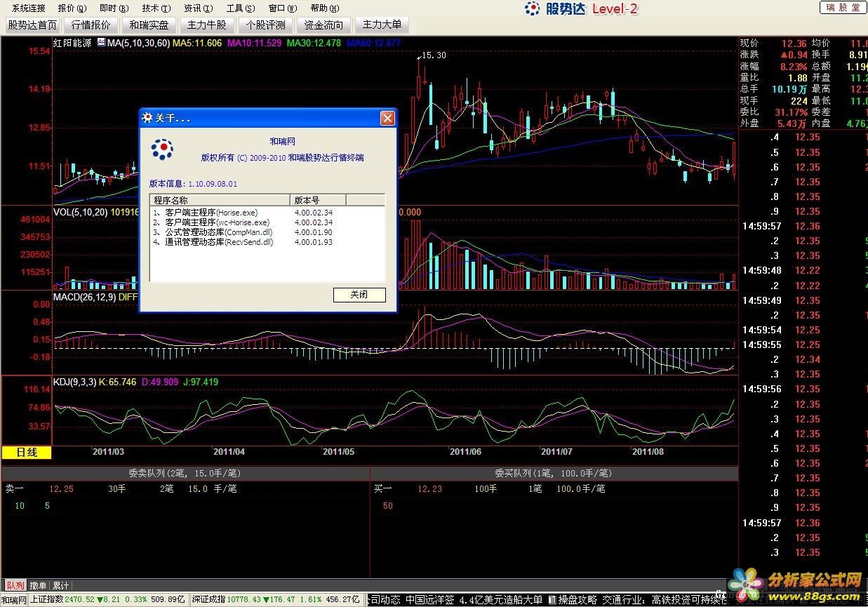The height and width of the screenshot is (607, 868).
Task: Click the 上证指数 status bar entry
Action: pos(108,600)
